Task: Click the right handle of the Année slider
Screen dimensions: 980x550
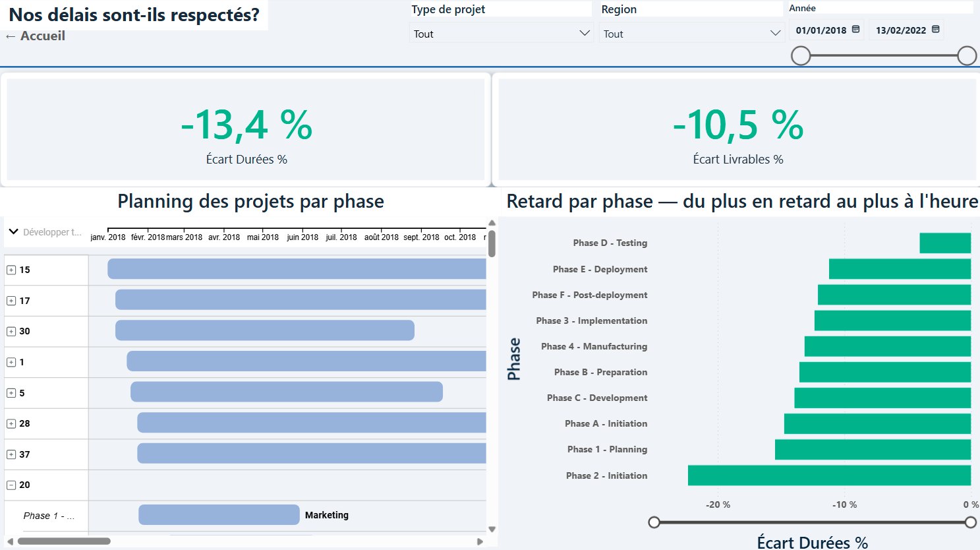Action: pyautogui.click(x=967, y=56)
